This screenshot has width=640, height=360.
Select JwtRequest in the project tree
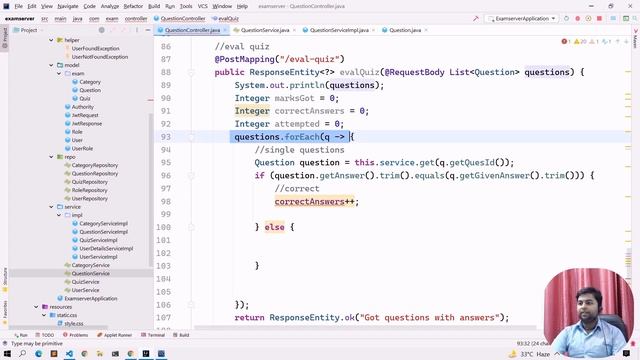click(x=85, y=115)
